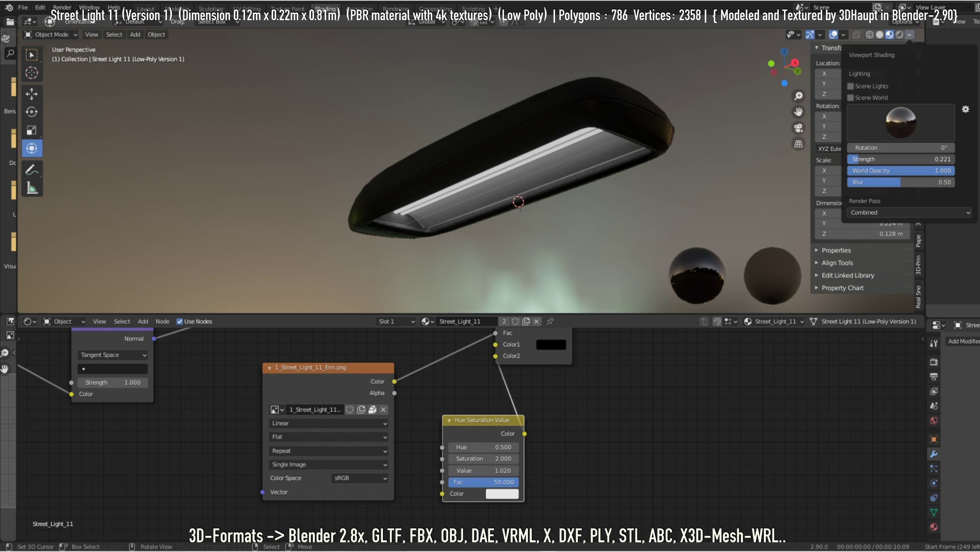Open the Single Image source dropdown
980x552 pixels.
[x=329, y=465]
